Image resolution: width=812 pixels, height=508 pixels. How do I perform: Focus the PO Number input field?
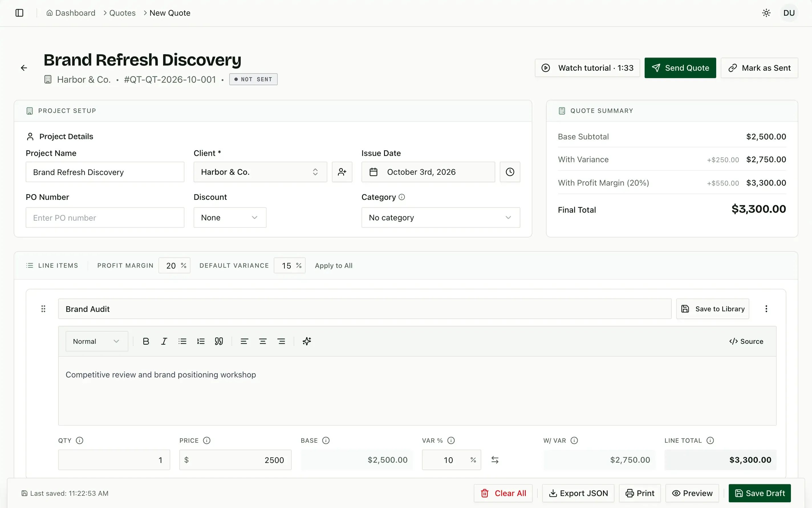pyautogui.click(x=105, y=218)
